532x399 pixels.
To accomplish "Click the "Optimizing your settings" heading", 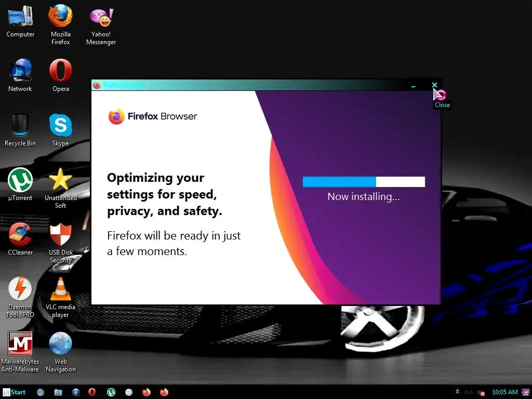I will [x=165, y=194].
